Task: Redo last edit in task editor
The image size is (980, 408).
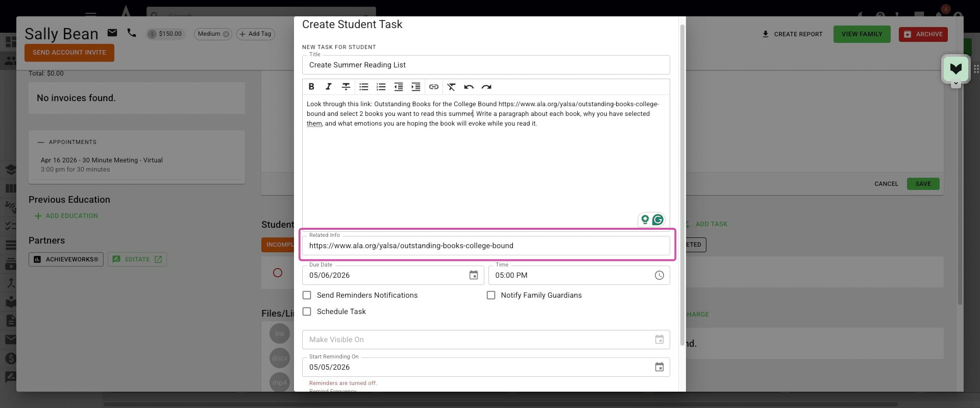Action: click(486, 87)
